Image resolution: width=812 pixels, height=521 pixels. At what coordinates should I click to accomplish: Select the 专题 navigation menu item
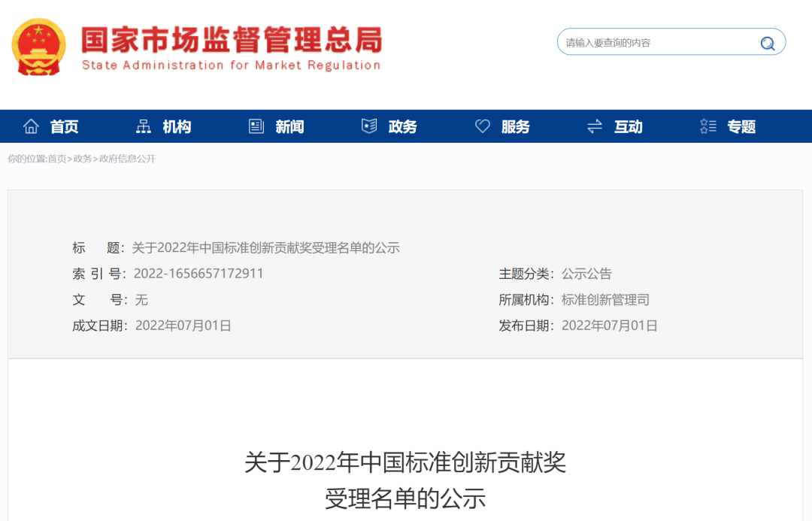pyautogui.click(x=741, y=126)
